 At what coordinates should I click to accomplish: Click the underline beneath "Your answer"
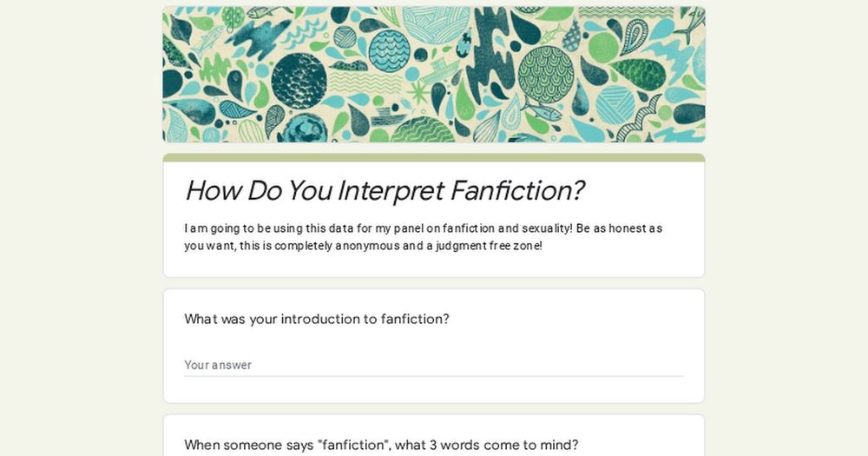[433, 376]
